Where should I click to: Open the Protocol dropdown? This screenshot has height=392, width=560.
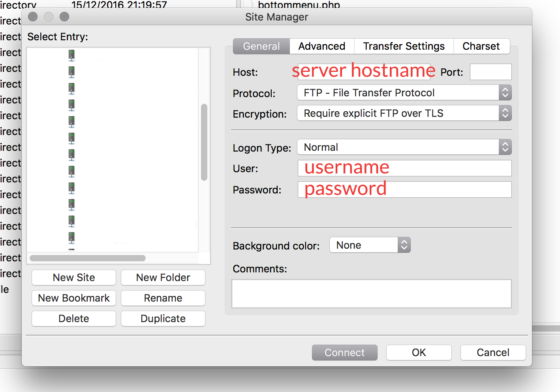(x=404, y=93)
